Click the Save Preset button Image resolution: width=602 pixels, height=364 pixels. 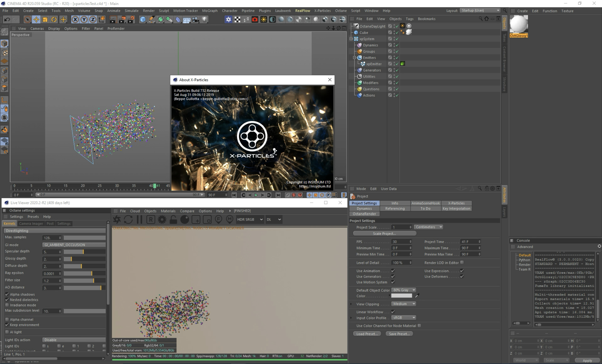[x=399, y=334]
